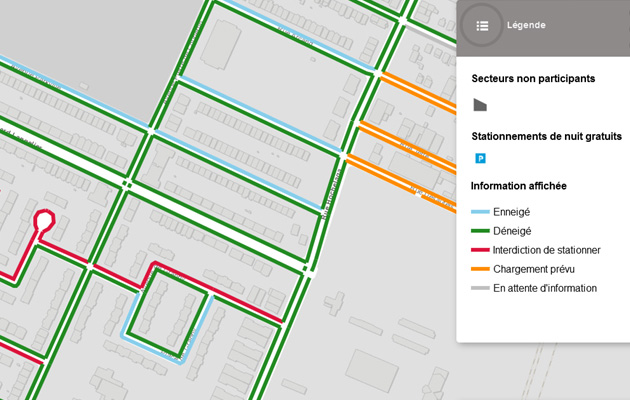Click the red Interdiction de stationner swatch
The height and width of the screenshot is (400, 630).
[480, 250]
